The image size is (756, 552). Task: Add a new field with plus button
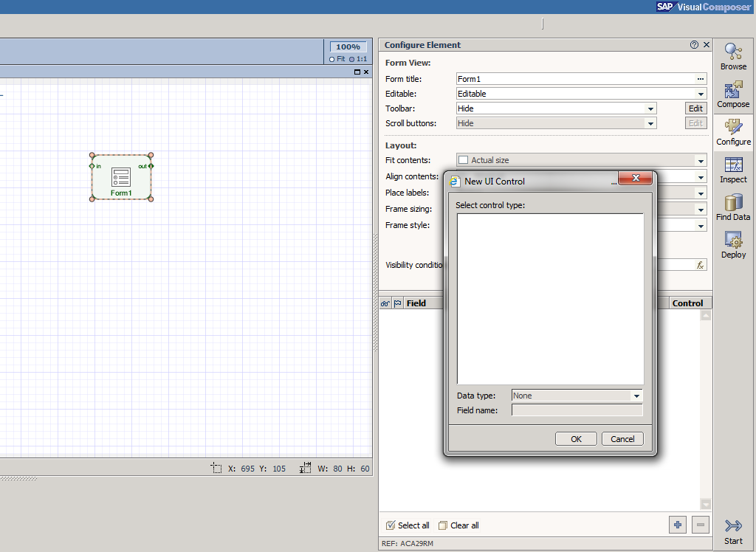[x=678, y=525]
